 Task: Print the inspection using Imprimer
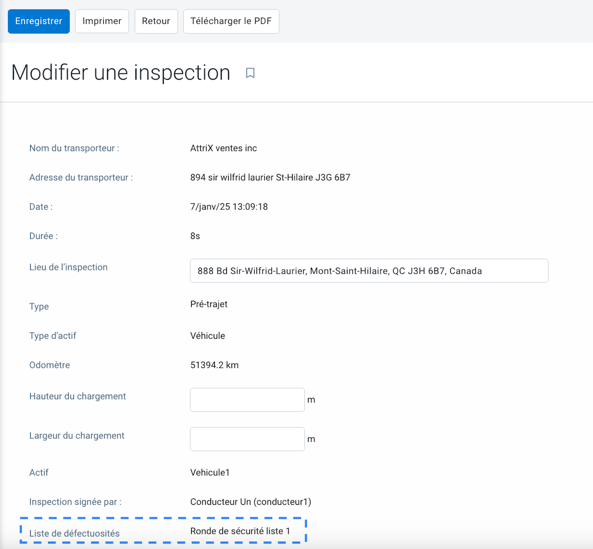click(102, 21)
